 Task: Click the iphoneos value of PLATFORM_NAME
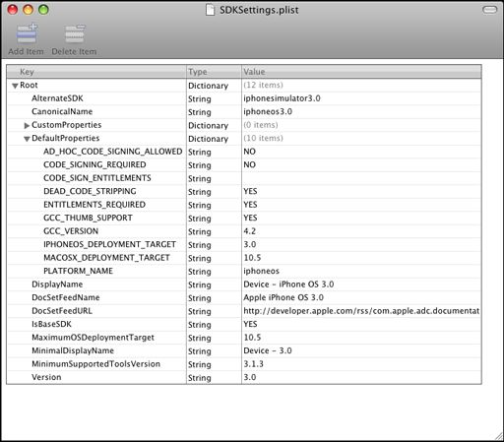tap(261, 271)
